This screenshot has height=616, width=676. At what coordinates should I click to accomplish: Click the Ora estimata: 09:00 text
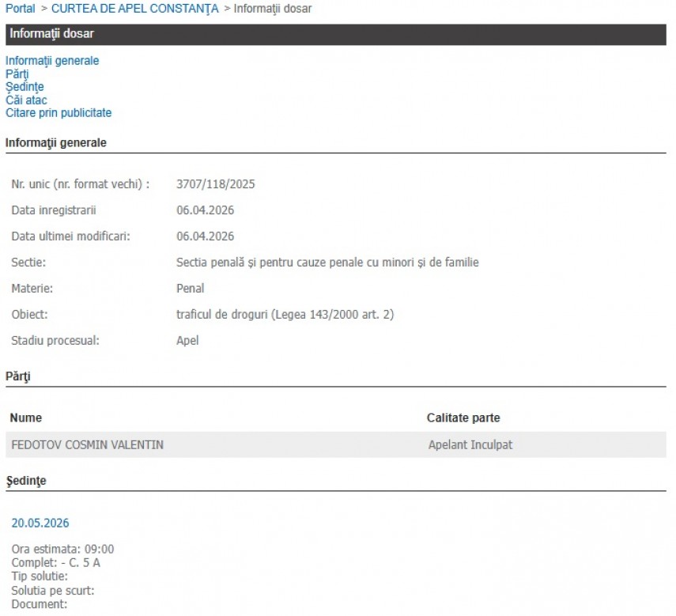[x=62, y=550]
